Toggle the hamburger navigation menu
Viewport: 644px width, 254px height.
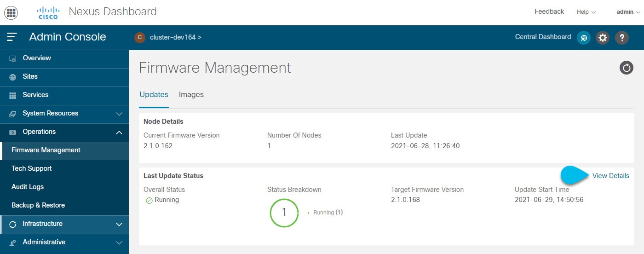[x=12, y=37]
